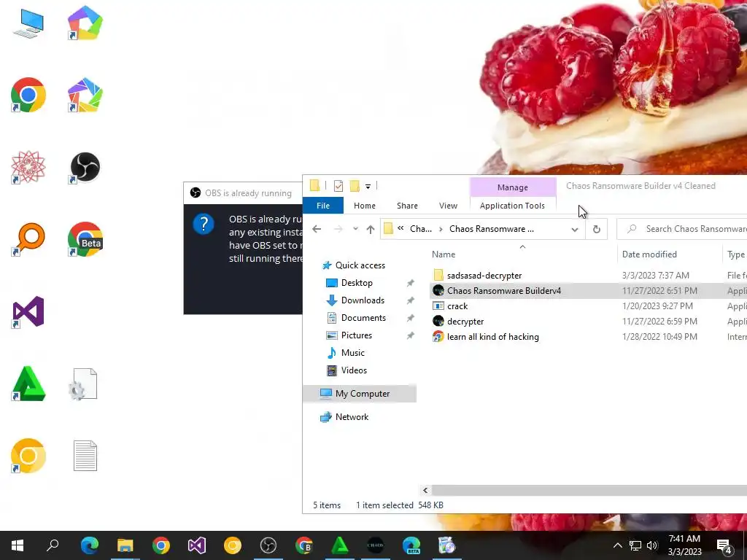Click the Cha... breadcrumb in address bar
This screenshot has height=560, width=747.
pyautogui.click(x=421, y=228)
